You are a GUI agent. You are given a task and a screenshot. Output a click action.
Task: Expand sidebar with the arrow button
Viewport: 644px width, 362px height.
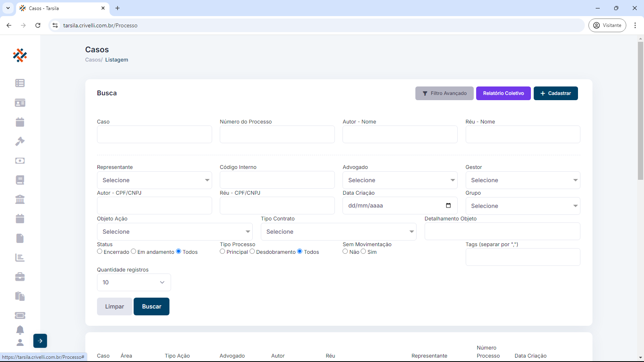tap(40, 341)
